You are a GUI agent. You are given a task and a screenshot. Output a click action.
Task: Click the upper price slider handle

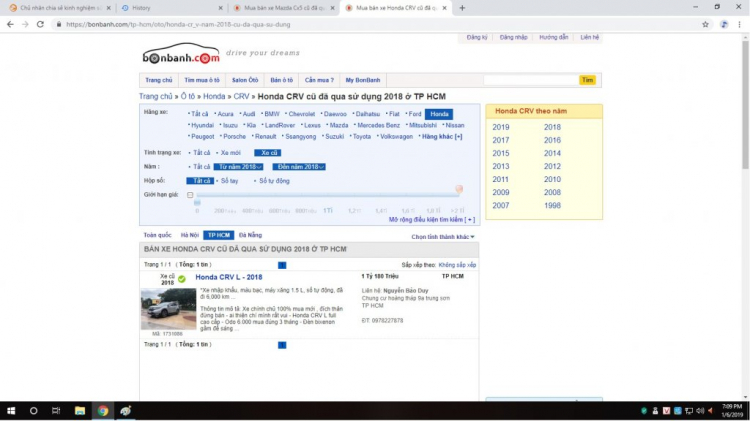tap(459, 189)
